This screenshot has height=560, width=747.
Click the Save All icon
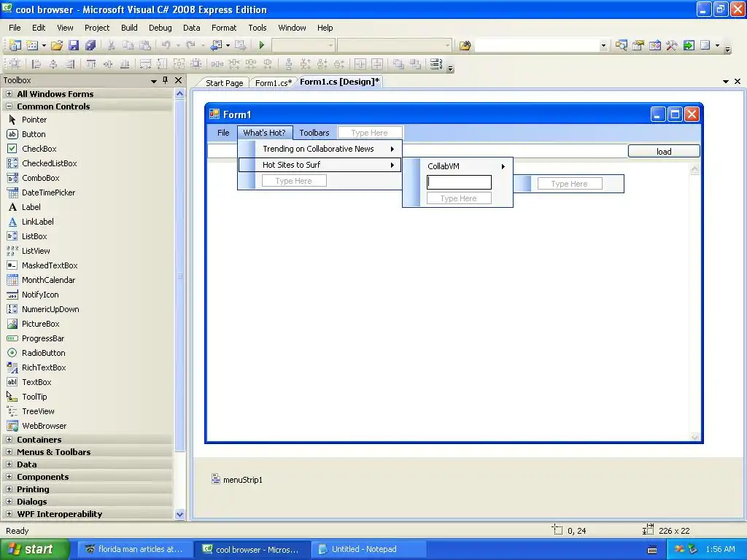90,45
